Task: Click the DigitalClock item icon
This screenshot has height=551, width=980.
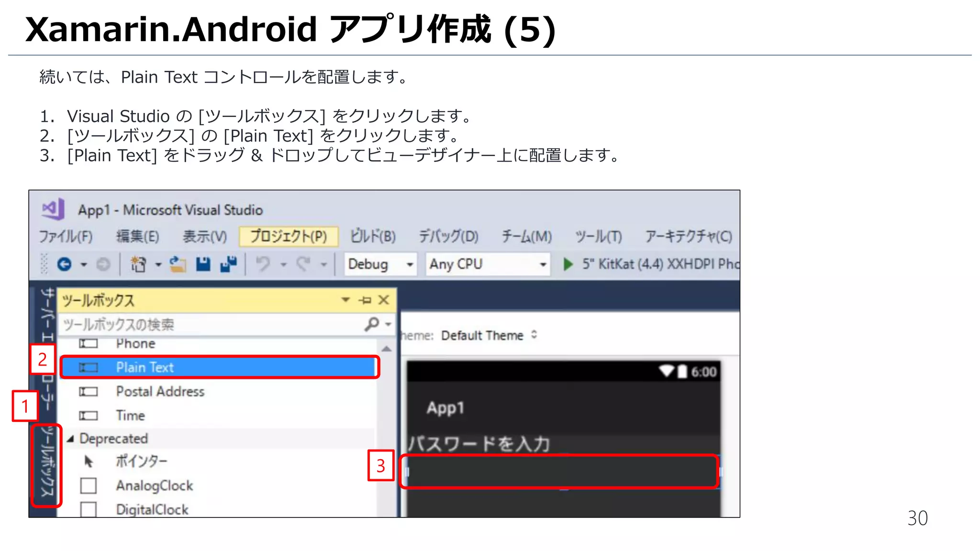Action: coord(89,509)
